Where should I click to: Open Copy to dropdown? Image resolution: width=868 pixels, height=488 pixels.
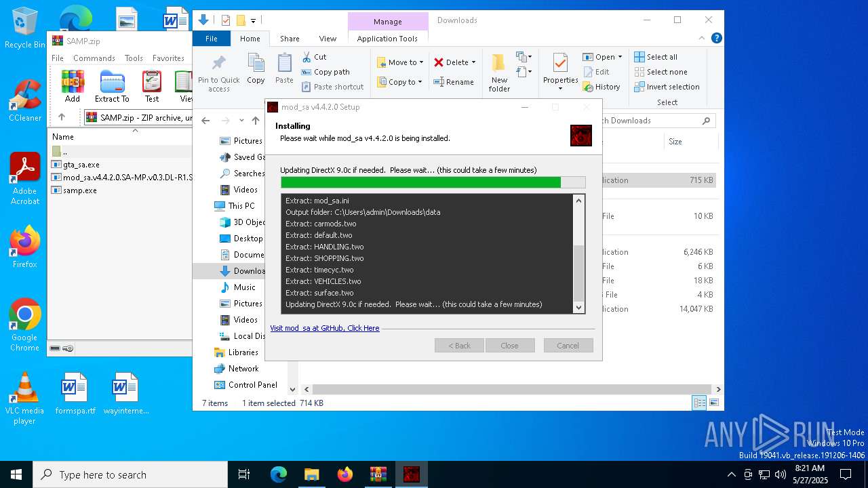(x=399, y=82)
